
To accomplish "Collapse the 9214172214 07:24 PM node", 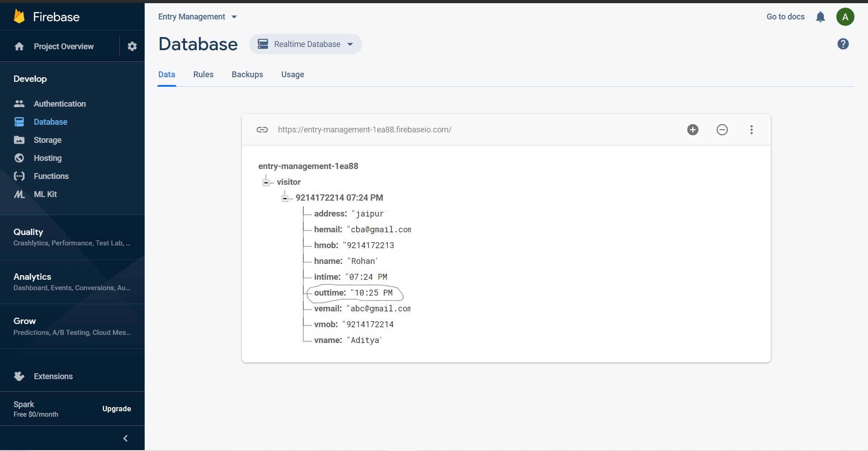I will [285, 198].
